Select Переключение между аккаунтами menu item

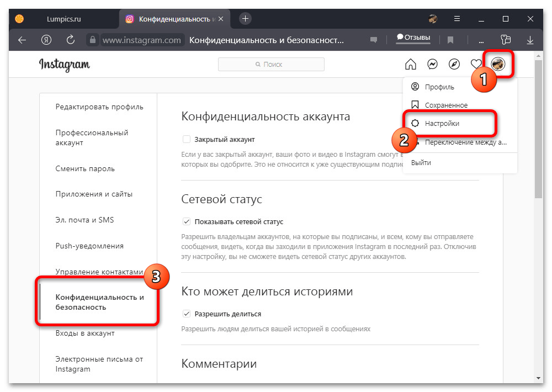pyautogui.click(x=459, y=142)
